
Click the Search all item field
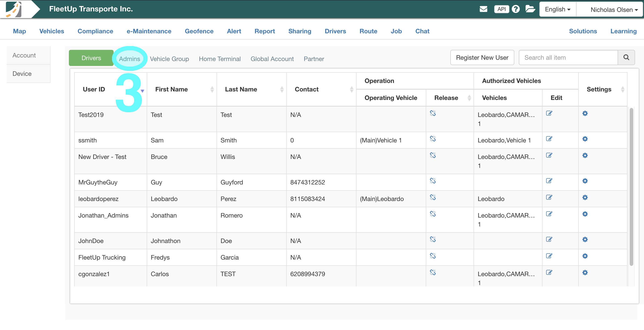(x=568, y=57)
